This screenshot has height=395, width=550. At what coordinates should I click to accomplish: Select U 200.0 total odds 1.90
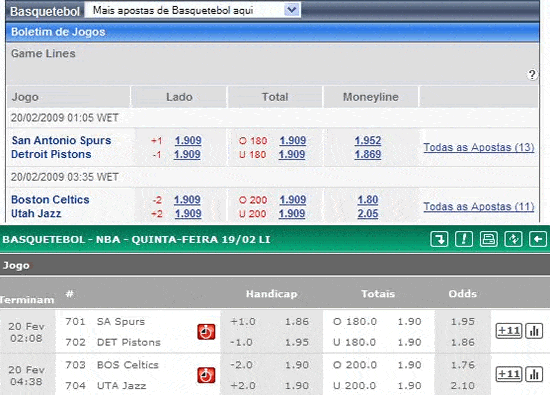coord(409,386)
